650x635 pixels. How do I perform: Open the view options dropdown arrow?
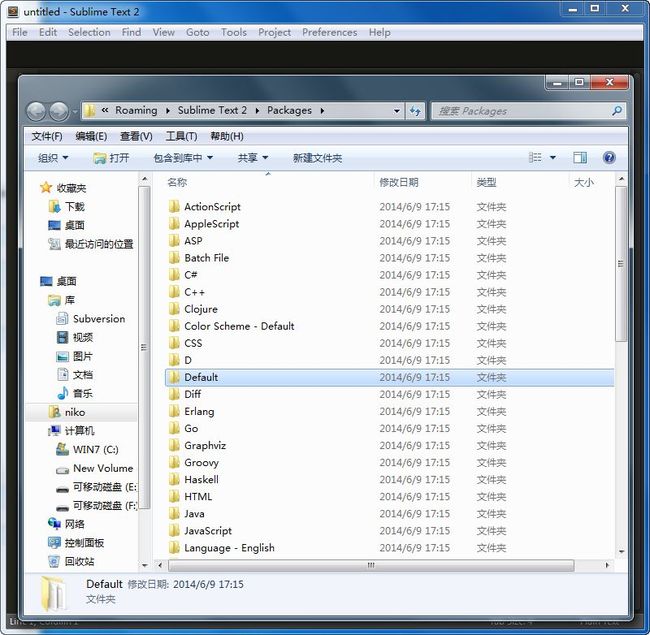[553, 158]
